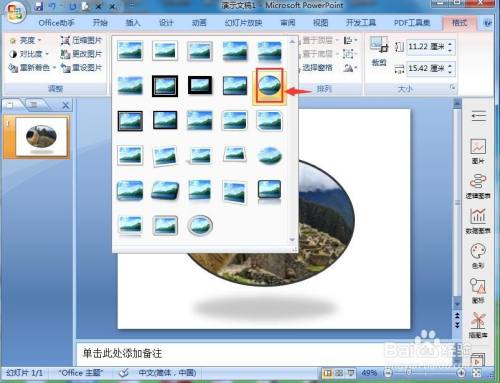
Task: Open the Rotate dropdown in Arrange group
Action: (350, 68)
